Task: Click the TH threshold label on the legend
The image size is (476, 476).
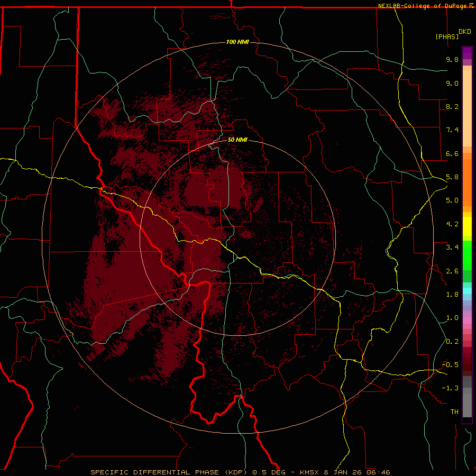Action: (x=454, y=412)
